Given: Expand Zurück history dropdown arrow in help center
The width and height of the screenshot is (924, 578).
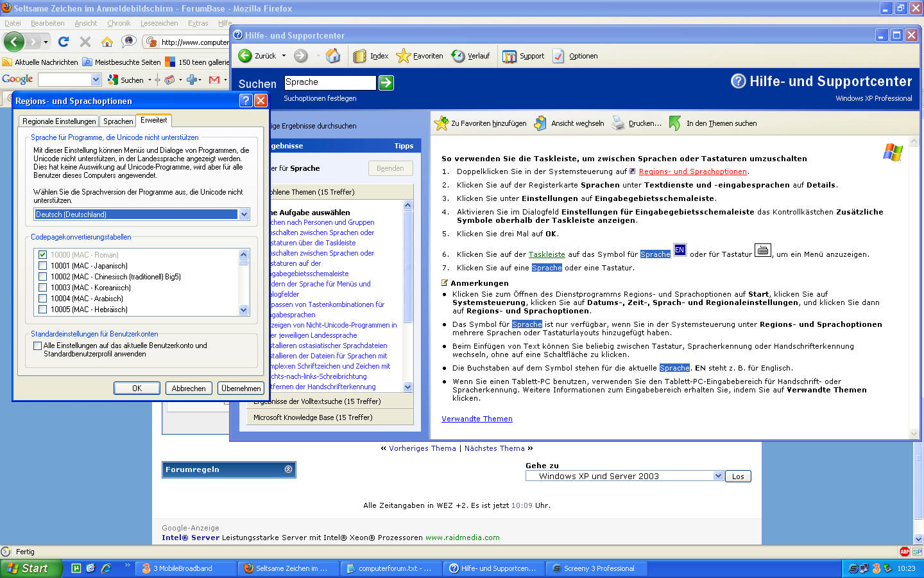Looking at the screenshot, I should pos(283,56).
